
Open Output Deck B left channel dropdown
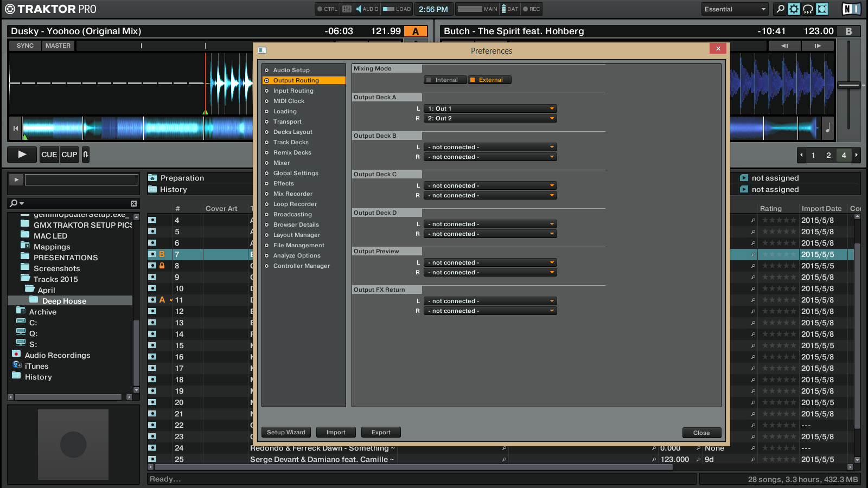pyautogui.click(x=490, y=147)
